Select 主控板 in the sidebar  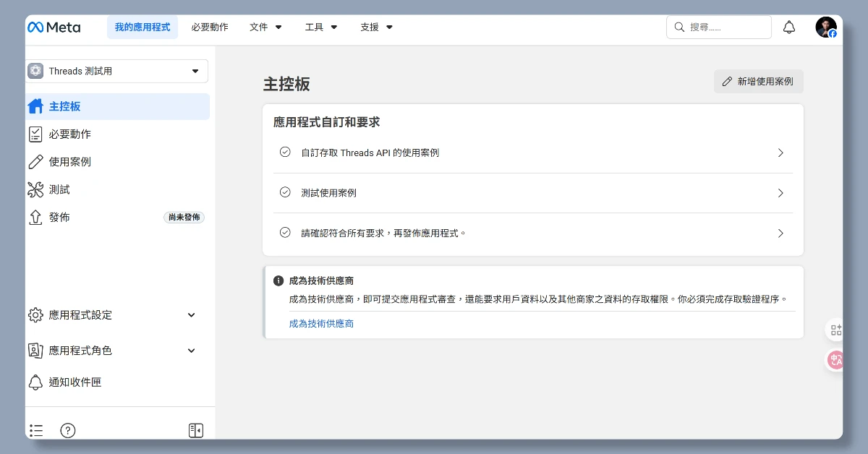(x=117, y=106)
